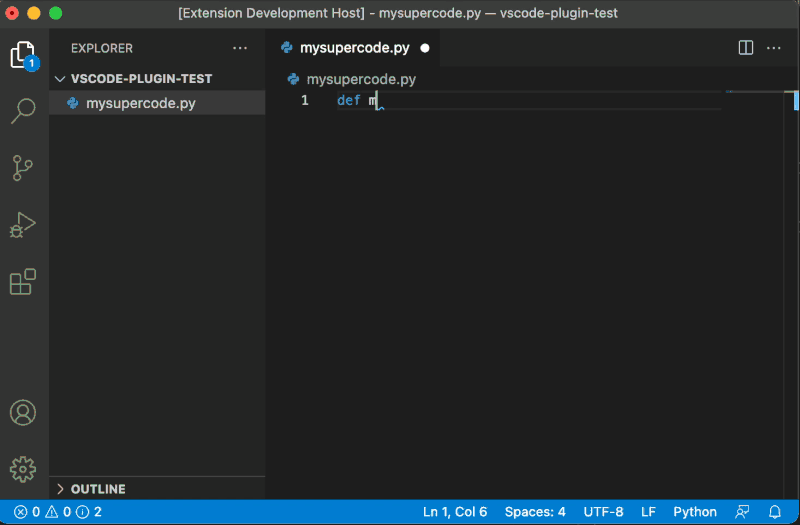Go to line via Ln 1, Col 6
Screen dimensions: 800x525
pyautogui.click(x=455, y=512)
